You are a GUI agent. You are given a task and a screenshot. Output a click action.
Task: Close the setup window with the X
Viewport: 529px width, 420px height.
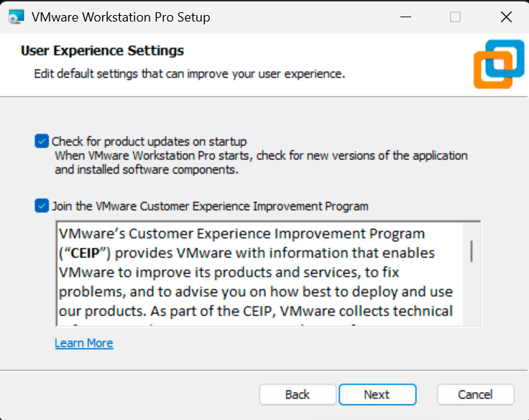505,17
